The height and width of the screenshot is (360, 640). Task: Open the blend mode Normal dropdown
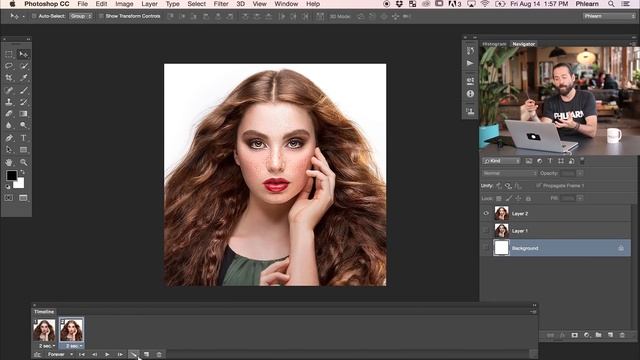pyautogui.click(x=509, y=173)
